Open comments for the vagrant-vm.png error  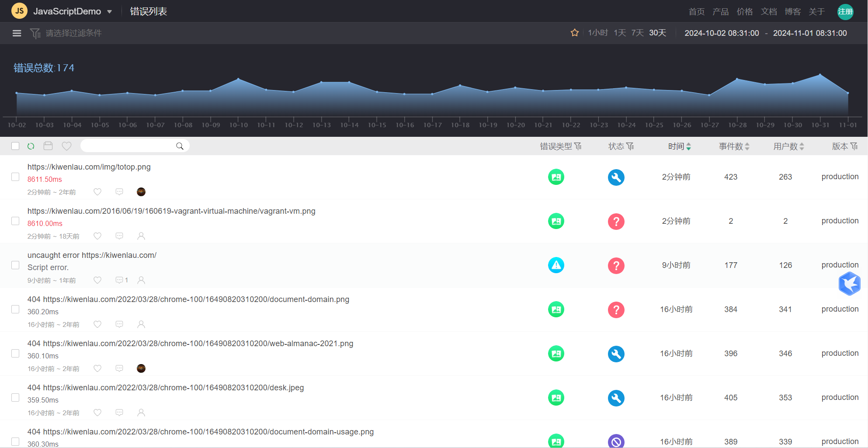pyautogui.click(x=119, y=236)
